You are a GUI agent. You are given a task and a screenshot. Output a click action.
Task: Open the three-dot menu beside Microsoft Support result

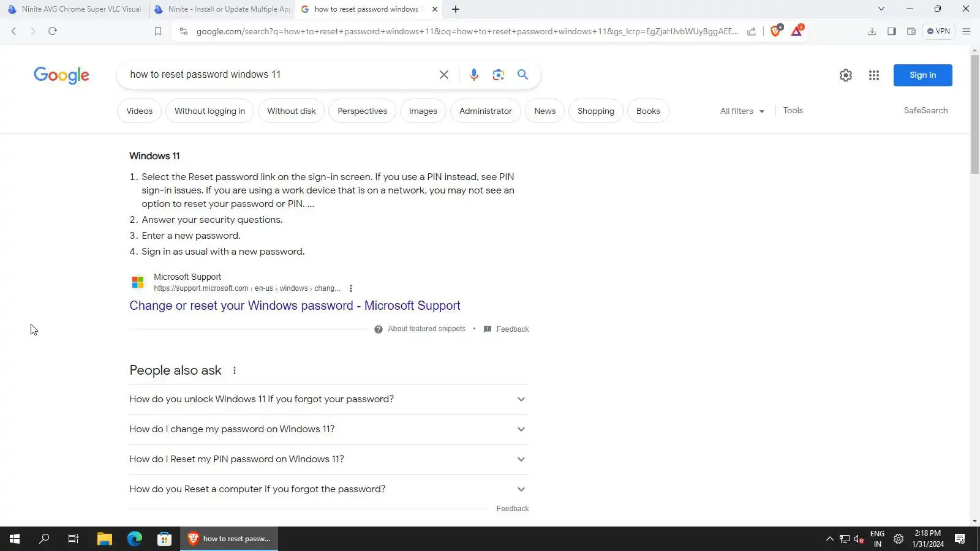351,288
